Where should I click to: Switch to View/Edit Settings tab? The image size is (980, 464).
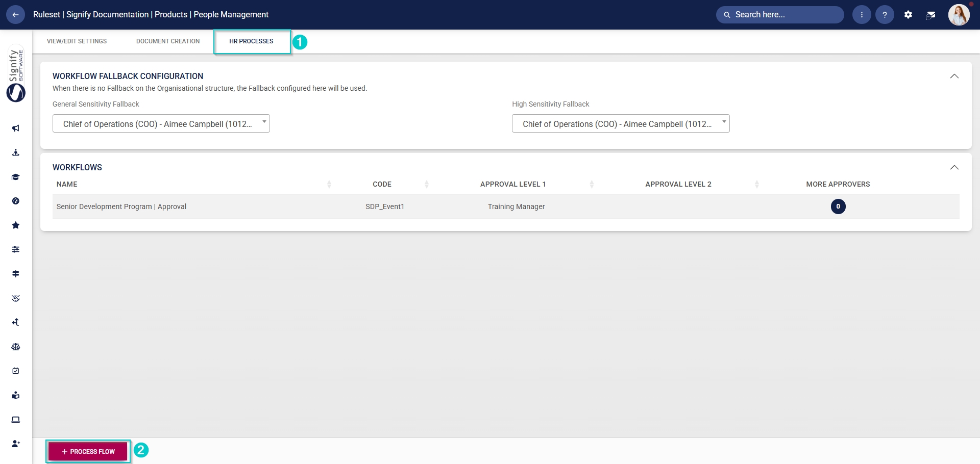77,41
